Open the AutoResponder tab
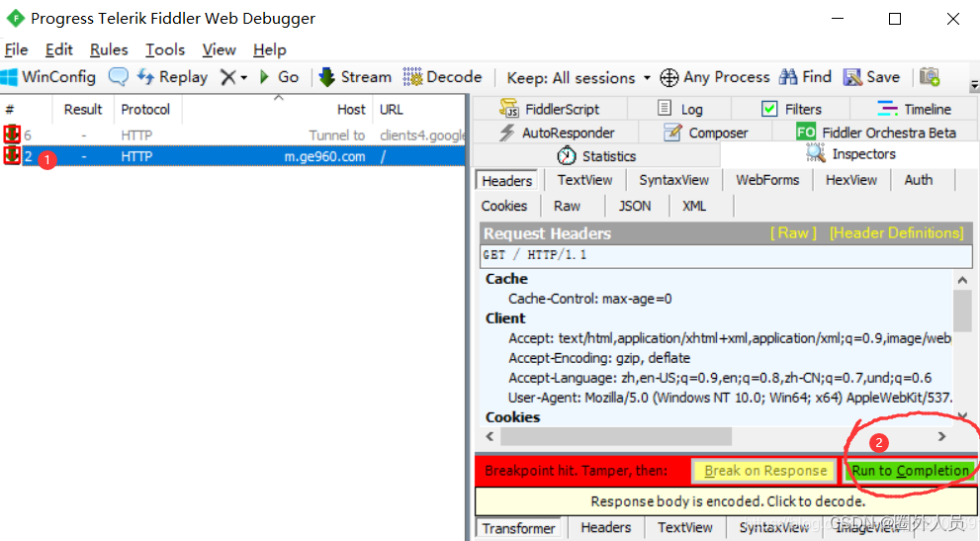The image size is (980, 541). point(556,133)
